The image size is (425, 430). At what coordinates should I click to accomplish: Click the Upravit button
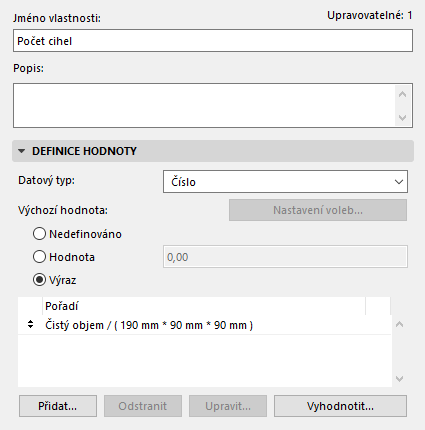pos(228,406)
